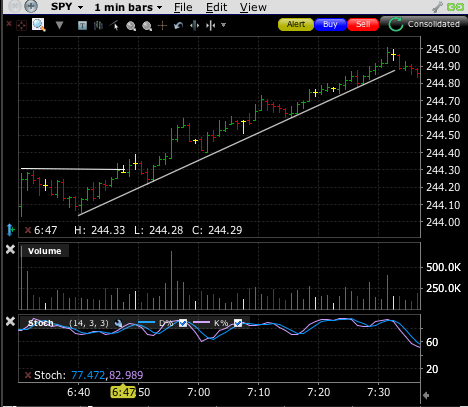
Task: Click the bar-style chart type icon
Action: [x=98, y=25]
